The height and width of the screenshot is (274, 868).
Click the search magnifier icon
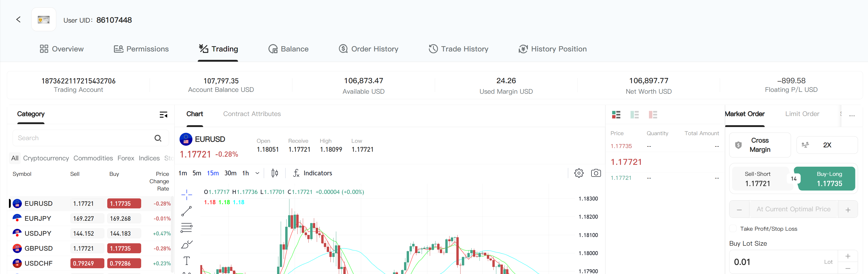pos(158,138)
